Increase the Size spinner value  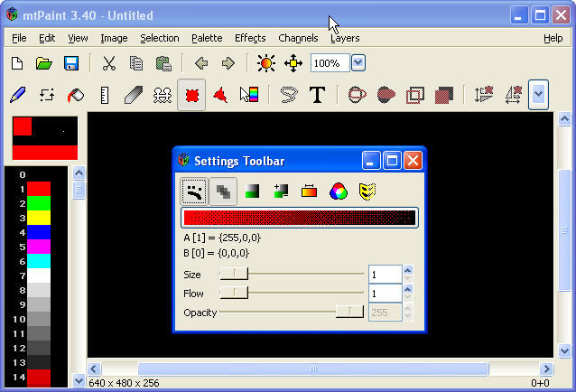tap(408, 270)
